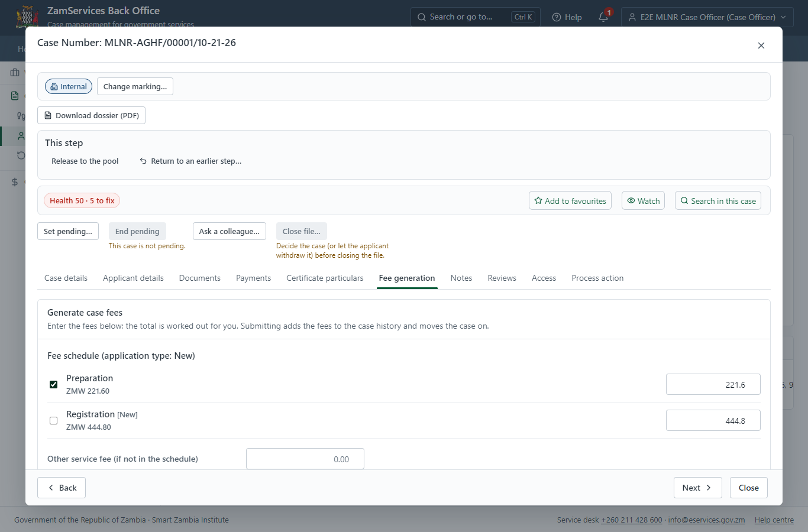Return the case to an earlier step
The width and height of the screenshot is (808, 532).
190,161
